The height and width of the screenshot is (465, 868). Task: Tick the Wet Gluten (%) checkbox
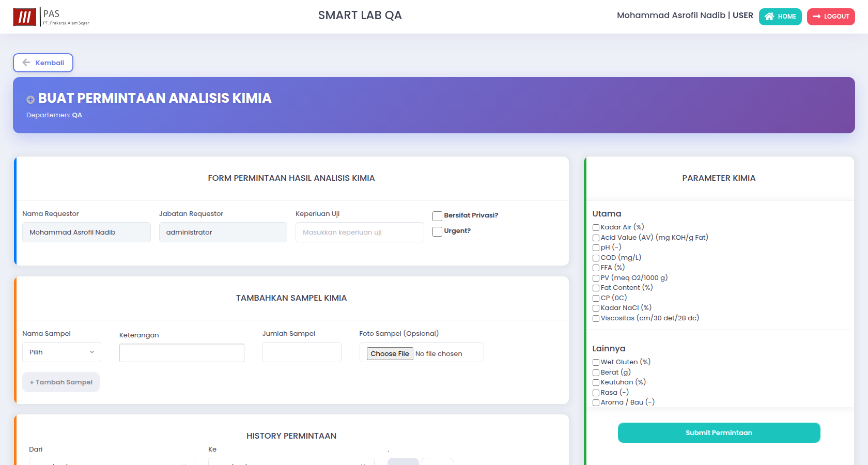point(596,362)
